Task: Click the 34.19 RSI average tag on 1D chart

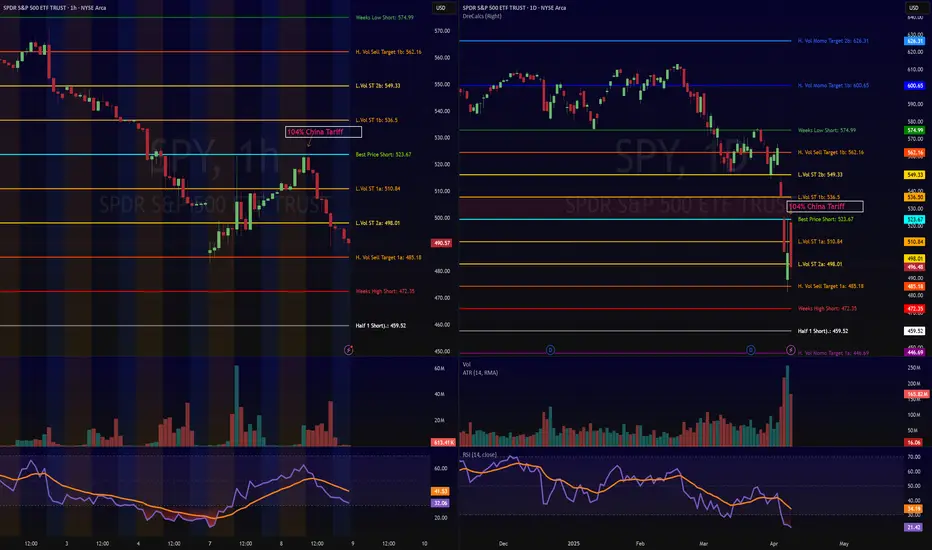Action: pyautogui.click(x=913, y=509)
